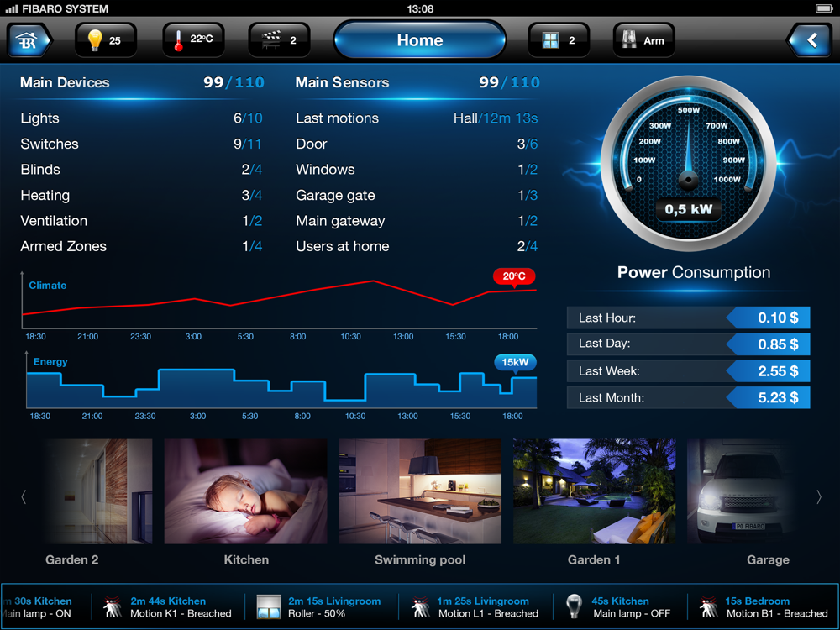Tap the Motion K1 Breached motion icon
This screenshot has height=630, width=840.
pos(112,607)
